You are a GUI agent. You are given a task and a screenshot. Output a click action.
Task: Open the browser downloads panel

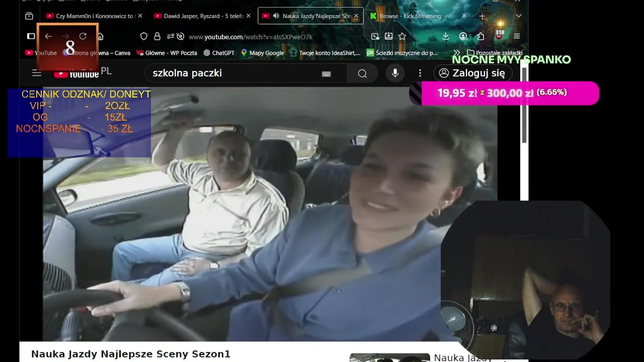[446, 36]
